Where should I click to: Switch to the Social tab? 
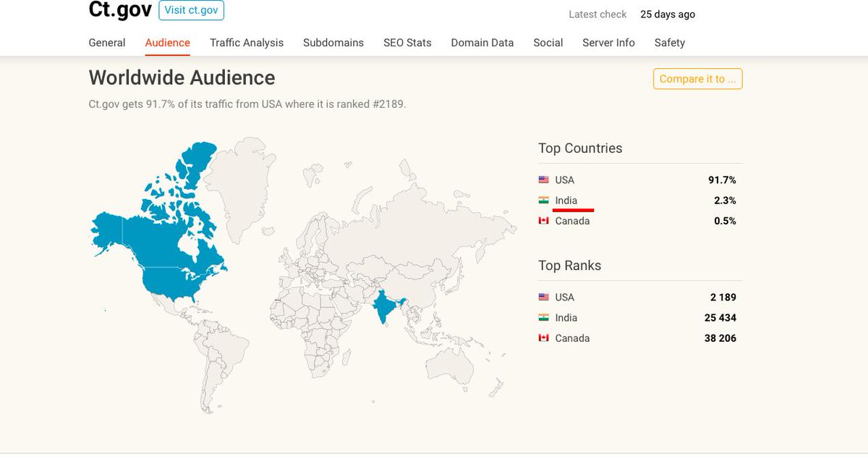(x=548, y=43)
